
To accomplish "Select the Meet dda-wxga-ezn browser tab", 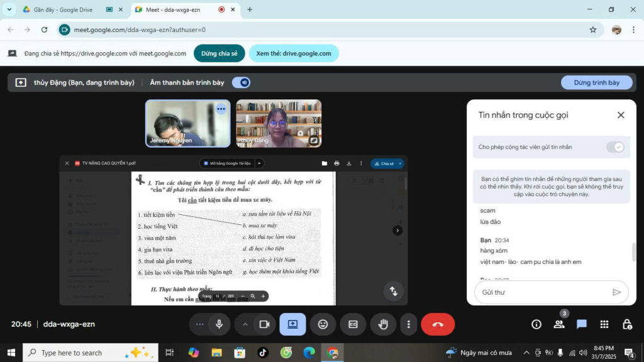I will coord(177,9).
